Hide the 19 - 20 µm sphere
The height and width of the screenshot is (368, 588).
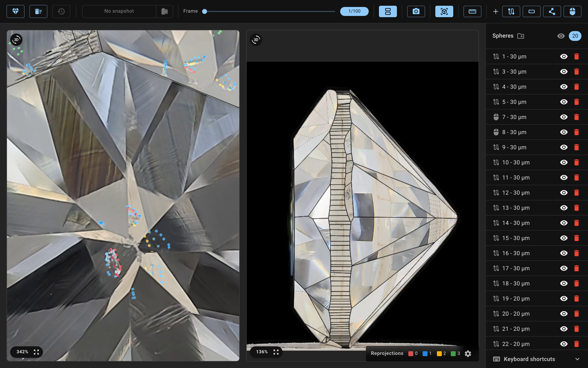tap(564, 298)
